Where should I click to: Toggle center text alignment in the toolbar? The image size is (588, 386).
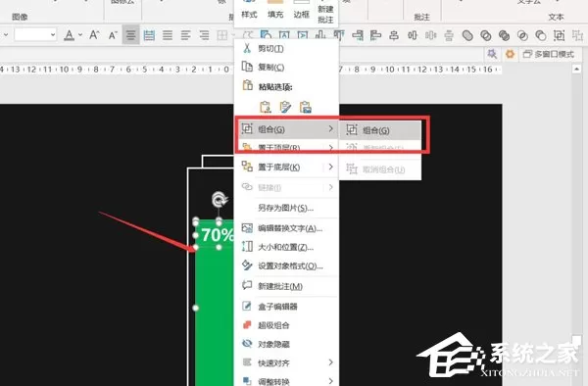pos(131,35)
